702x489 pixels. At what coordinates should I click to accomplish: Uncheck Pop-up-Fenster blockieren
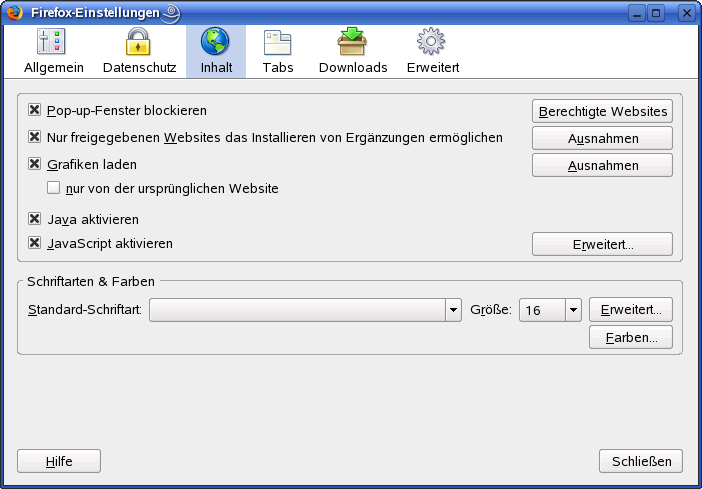[x=34, y=110]
